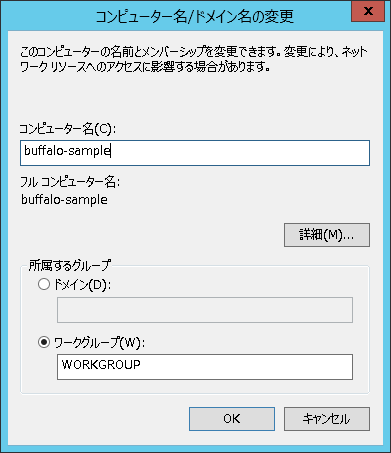This screenshot has width=391, height=453.
Task: Click the 所属するグループ group box title
Action: click(x=69, y=265)
